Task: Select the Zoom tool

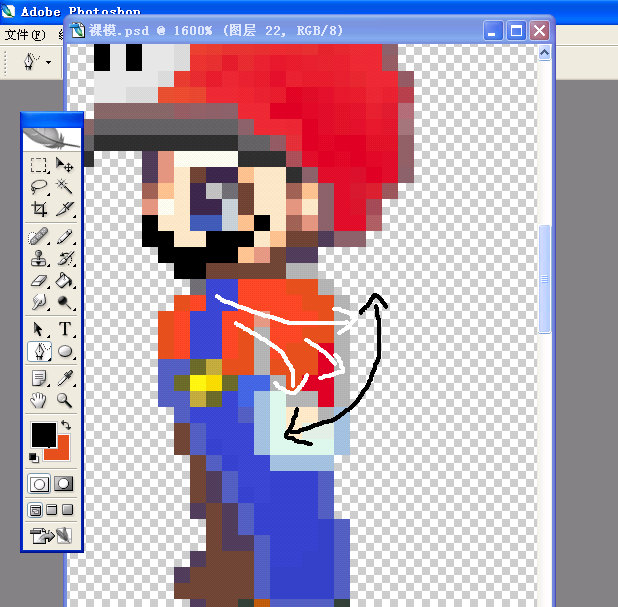Action: (65, 400)
